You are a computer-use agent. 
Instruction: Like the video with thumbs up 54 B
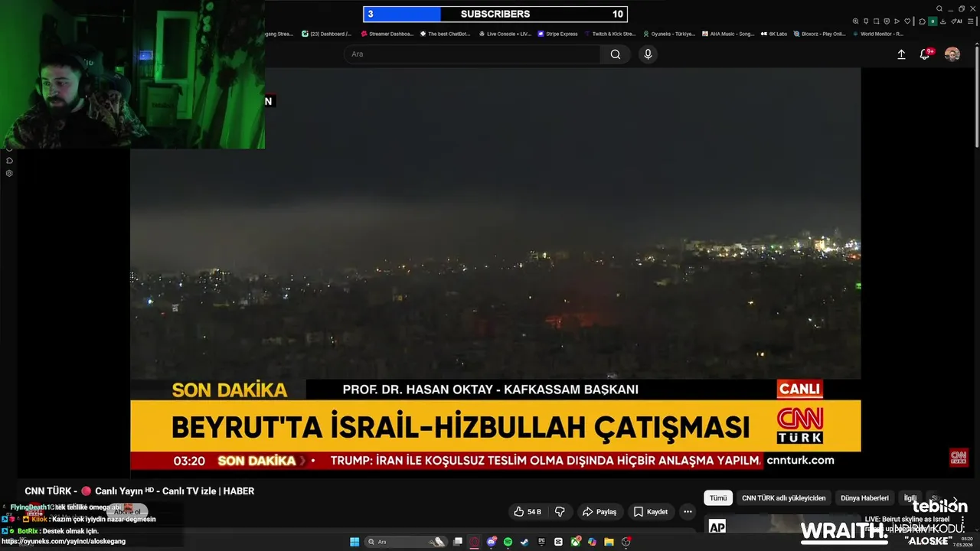528,512
